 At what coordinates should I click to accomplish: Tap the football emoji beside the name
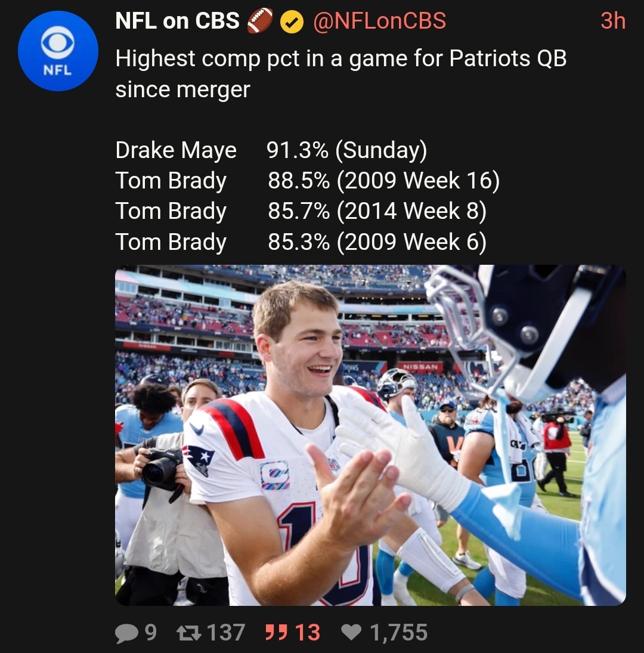tap(259, 22)
